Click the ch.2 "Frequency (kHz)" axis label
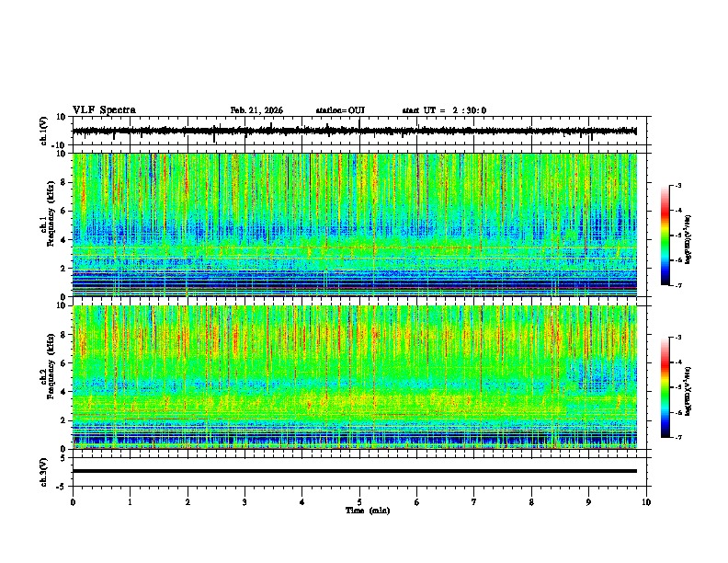728x563 pixels. (51, 366)
